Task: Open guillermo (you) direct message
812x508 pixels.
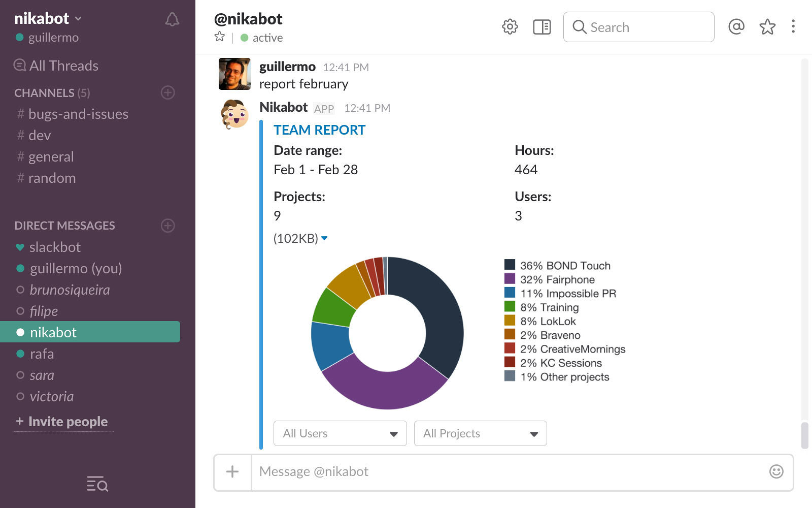Action: point(76,268)
